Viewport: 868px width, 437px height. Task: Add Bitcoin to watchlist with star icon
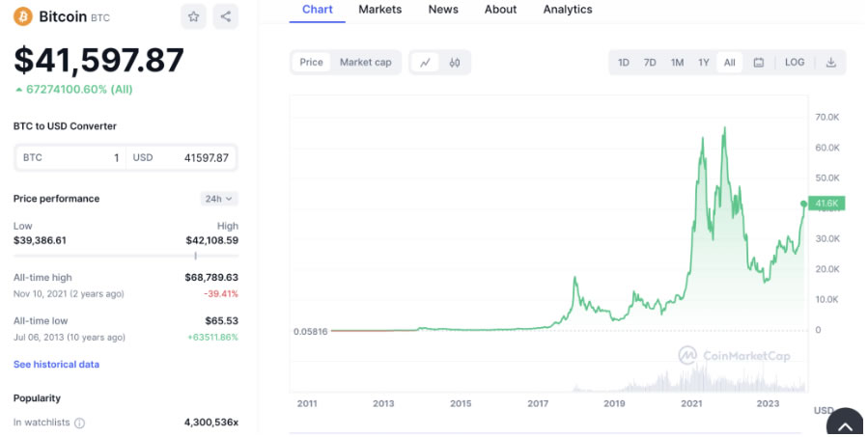193,16
